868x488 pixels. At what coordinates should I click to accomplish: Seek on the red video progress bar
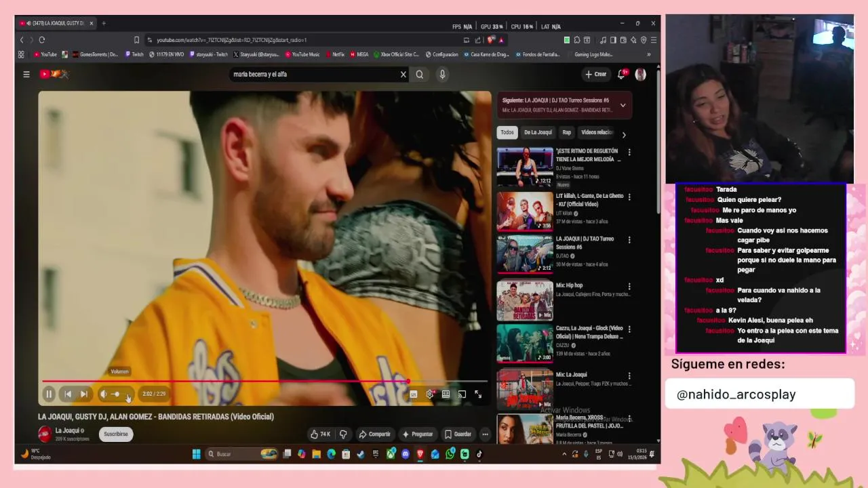(264, 382)
